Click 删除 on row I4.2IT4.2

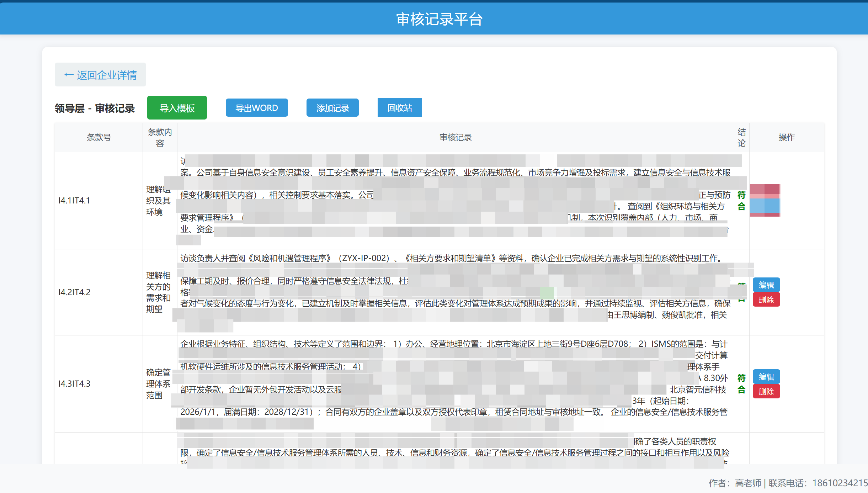(766, 299)
